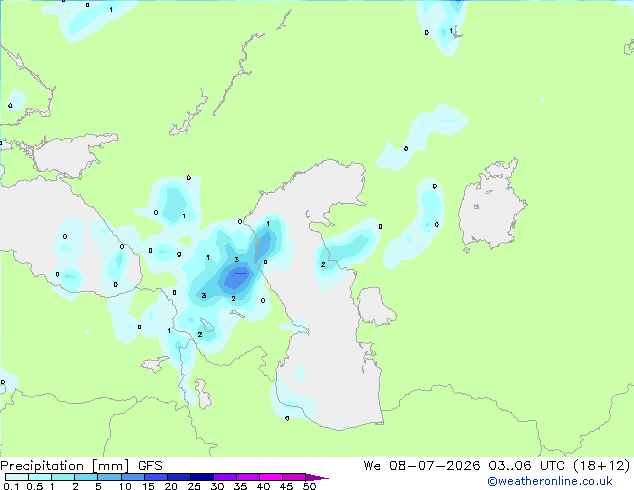Screen dimensions: 634x490
Task: Click the 40–45 mm magenta legend swatch
Action: [270, 477]
